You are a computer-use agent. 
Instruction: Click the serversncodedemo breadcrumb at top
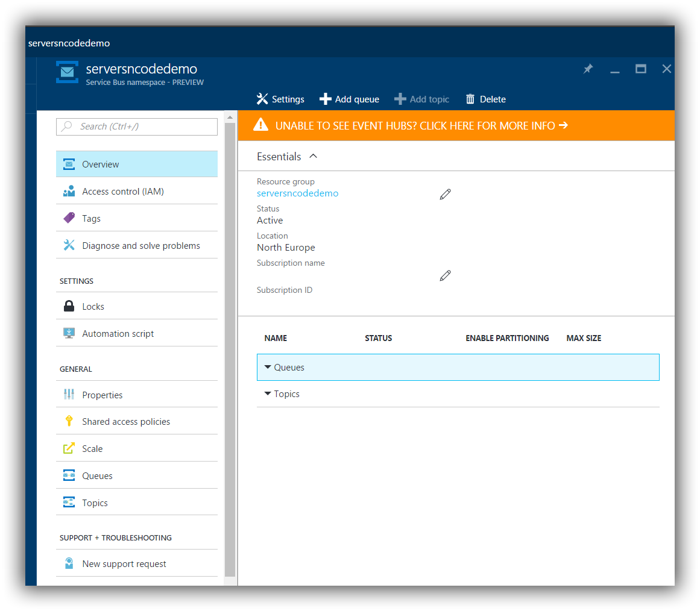(69, 43)
